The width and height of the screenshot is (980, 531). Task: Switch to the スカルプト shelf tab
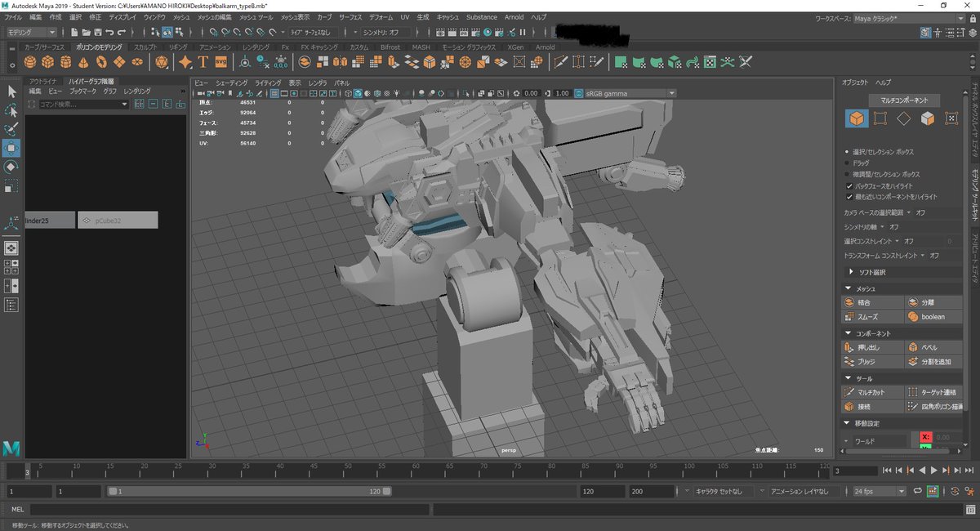(145, 47)
